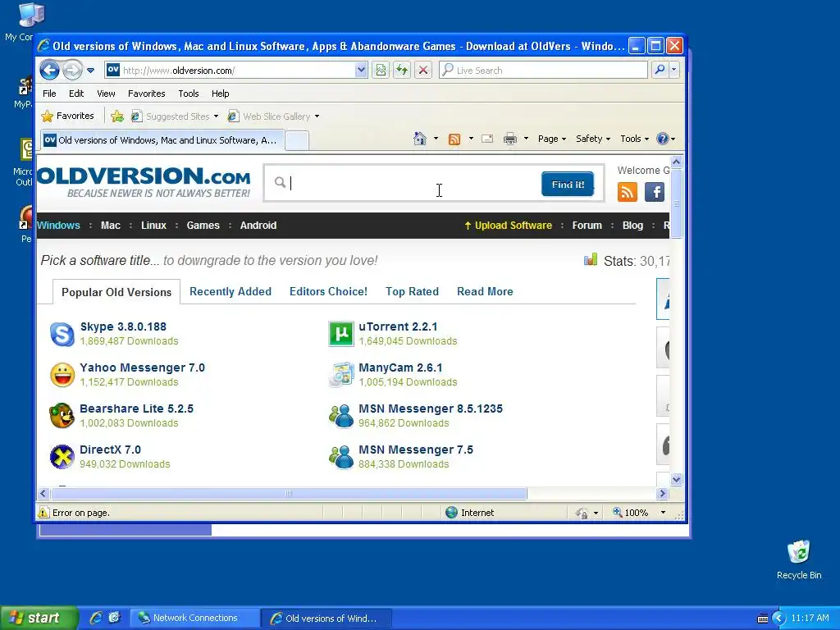This screenshot has width=840, height=630.
Task: Switch to Editors Choice! tab
Action: 328,291
